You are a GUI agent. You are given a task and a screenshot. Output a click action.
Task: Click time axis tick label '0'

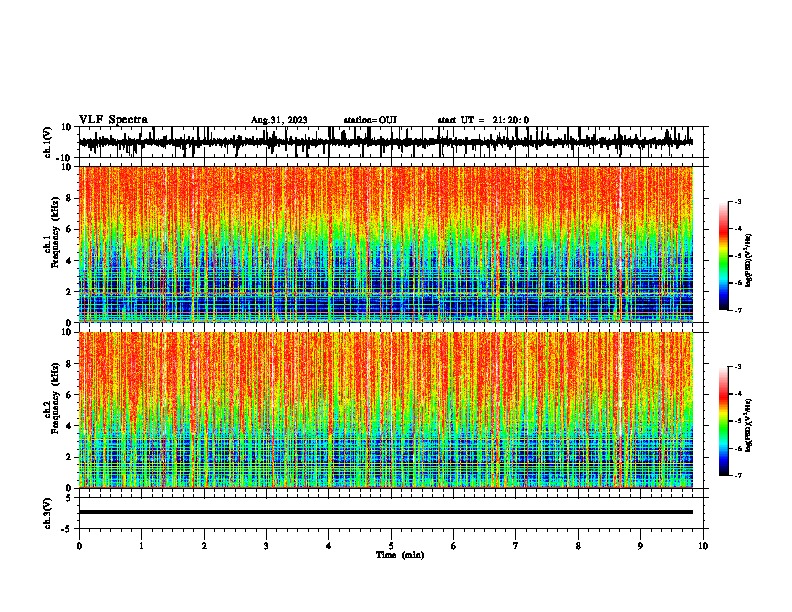point(79,546)
